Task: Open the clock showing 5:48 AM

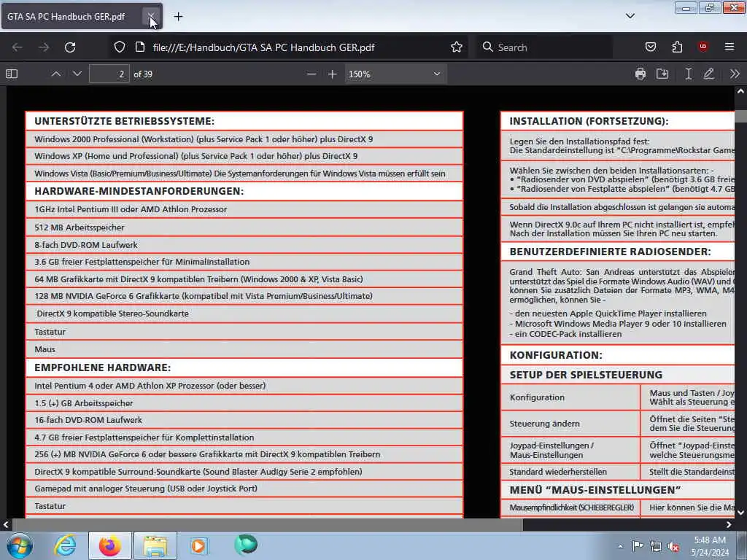Action: pos(710,546)
